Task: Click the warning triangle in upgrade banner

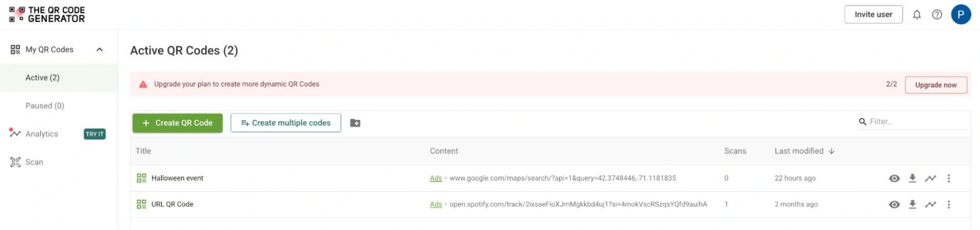Action: 143,84
